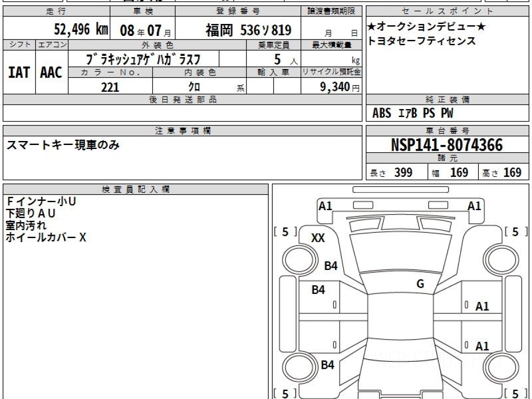The width and height of the screenshot is (532, 399).
Task: Select the IAT transmission value
Action: [20, 72]
